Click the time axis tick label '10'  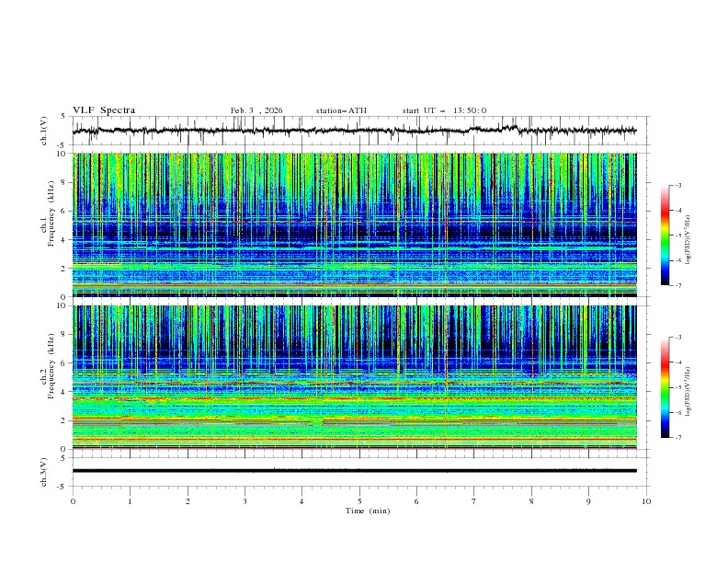(646, 501)
